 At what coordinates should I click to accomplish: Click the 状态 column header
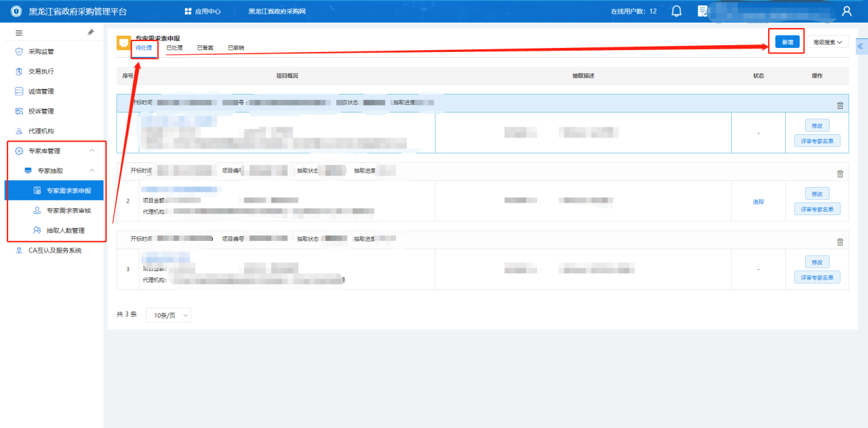[x=758, y=75]
